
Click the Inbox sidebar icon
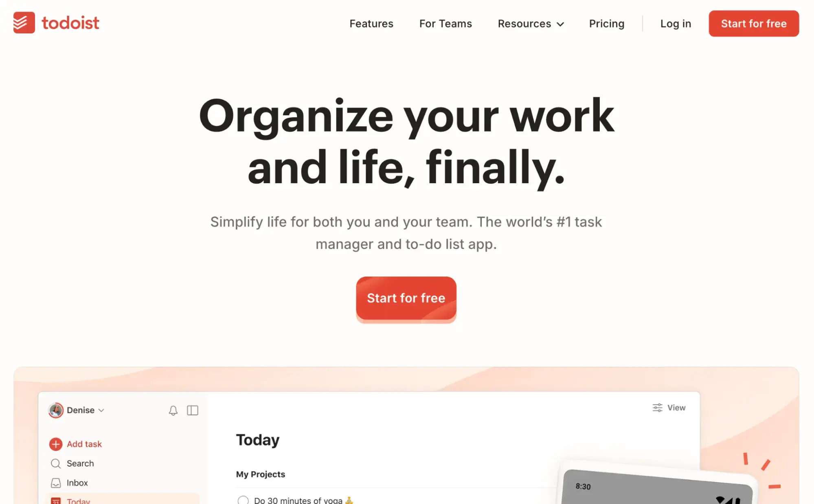56,482
